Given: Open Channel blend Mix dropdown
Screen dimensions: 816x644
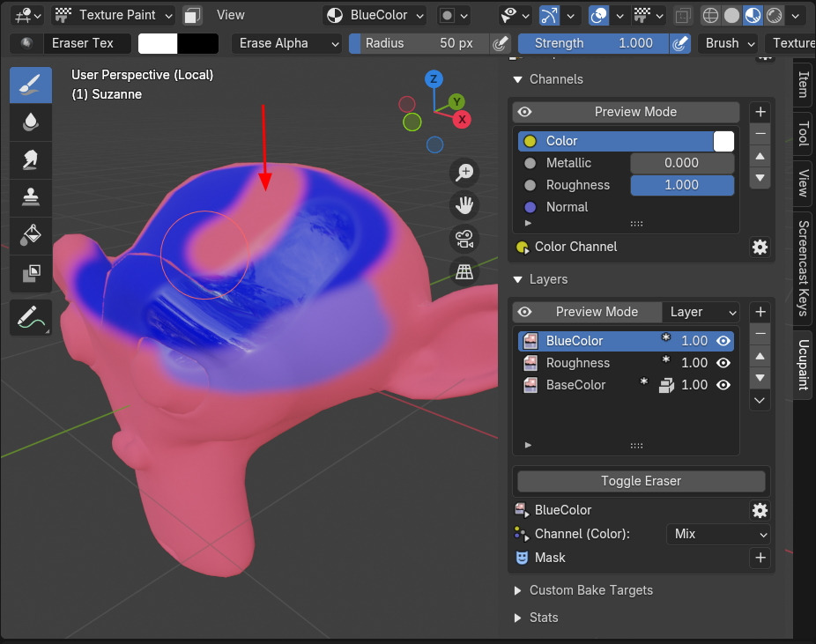Looking at the screenshot, I should [x=718, y=534].
